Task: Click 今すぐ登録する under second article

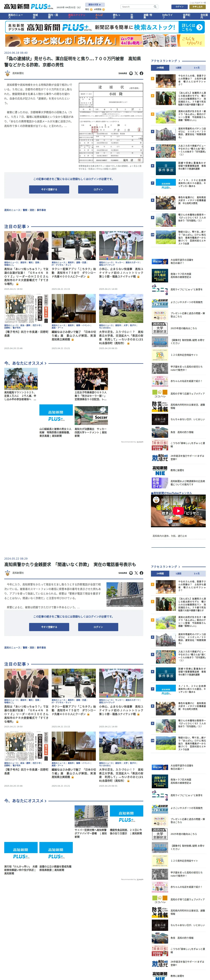Action: (x=49, y=627)
